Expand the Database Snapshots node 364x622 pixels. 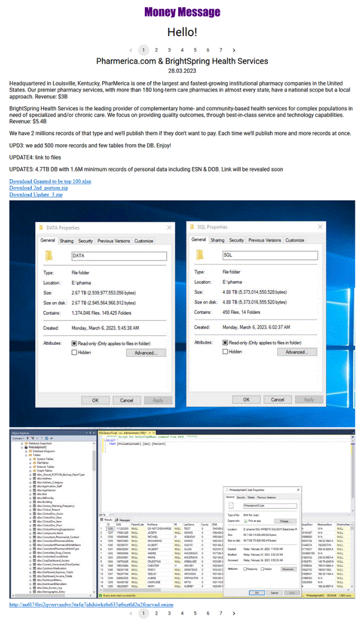tap(22, 443)
